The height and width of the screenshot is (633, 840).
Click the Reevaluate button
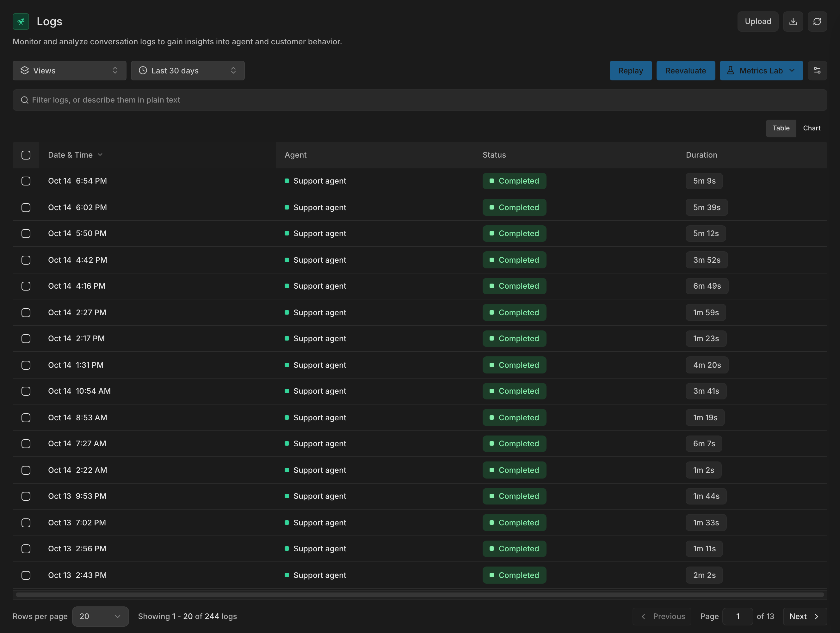685,70
